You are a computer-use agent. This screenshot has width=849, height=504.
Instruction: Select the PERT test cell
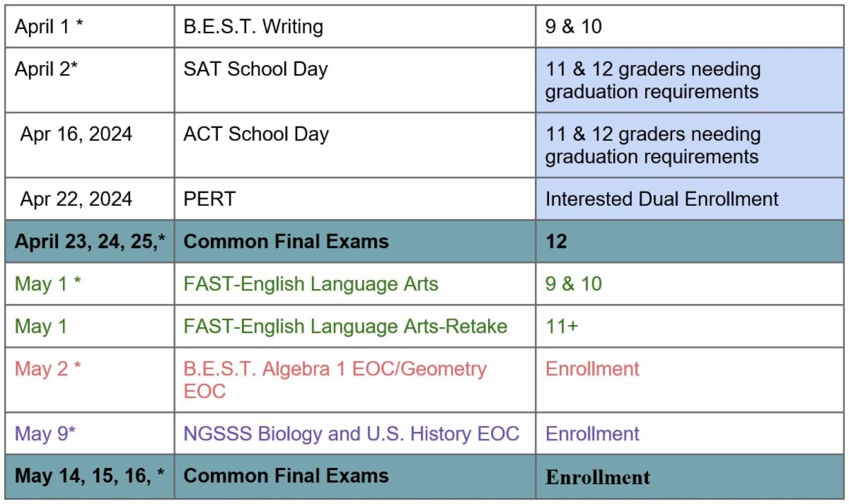(209, 199)
